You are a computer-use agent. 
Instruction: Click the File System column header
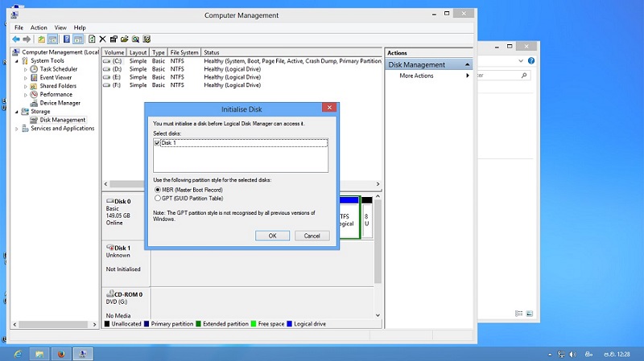(184, 52)
